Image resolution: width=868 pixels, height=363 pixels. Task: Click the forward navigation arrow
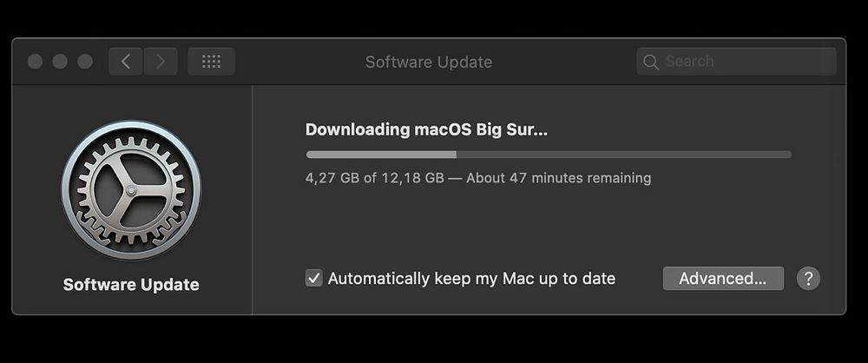point(161,62)
